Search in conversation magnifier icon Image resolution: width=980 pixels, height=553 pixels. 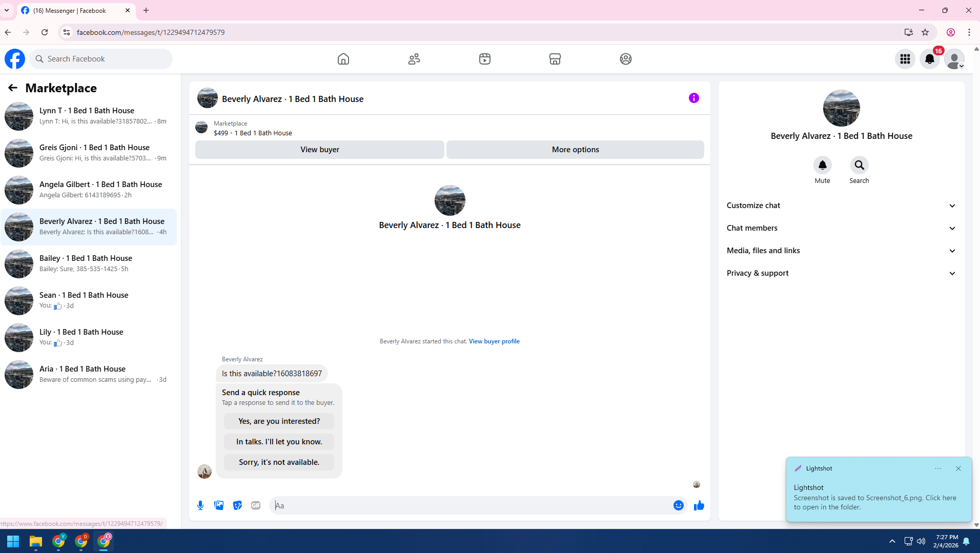pyautogui.click(x=860, y=165)
